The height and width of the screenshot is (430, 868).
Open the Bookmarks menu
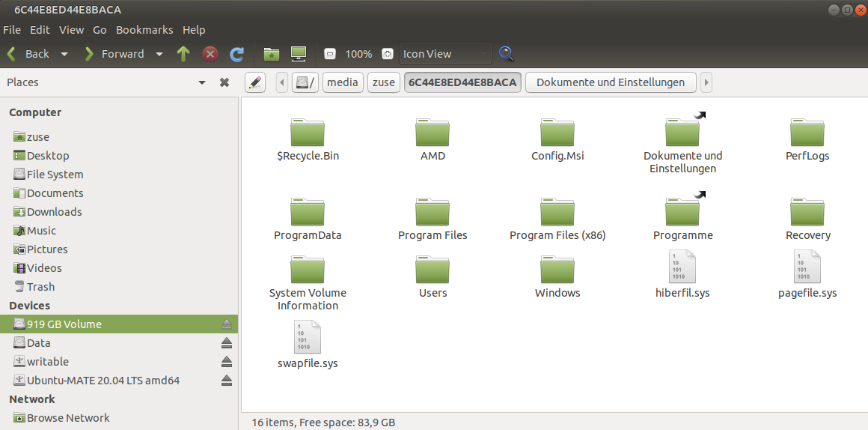pos(144,30)
